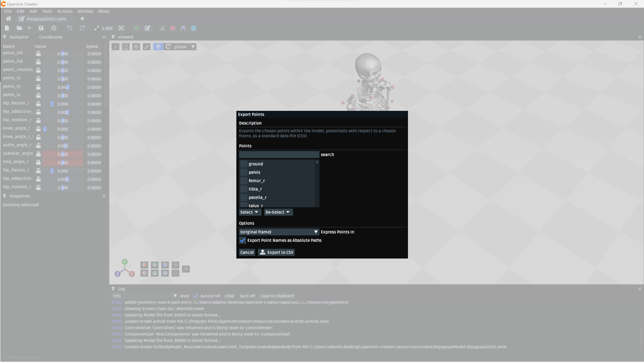Open the Tools menu
The height and width of the screenshot is (362, 644).
coord(47,11)
